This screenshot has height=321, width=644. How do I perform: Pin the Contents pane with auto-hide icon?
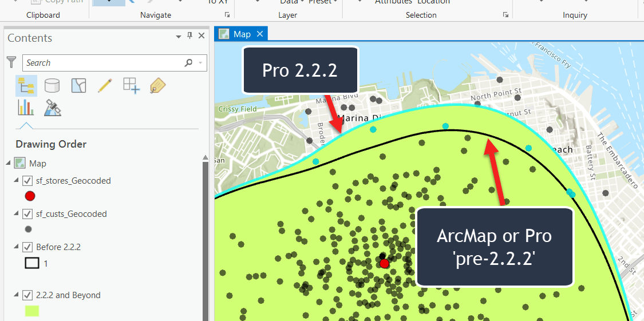click(189, 36)
